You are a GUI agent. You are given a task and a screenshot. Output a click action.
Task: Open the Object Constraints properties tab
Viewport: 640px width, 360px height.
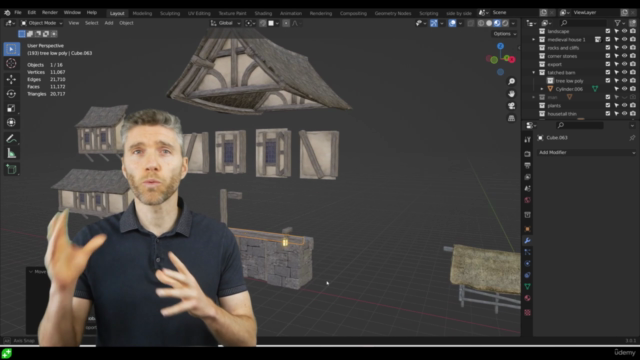coord(527,275)
